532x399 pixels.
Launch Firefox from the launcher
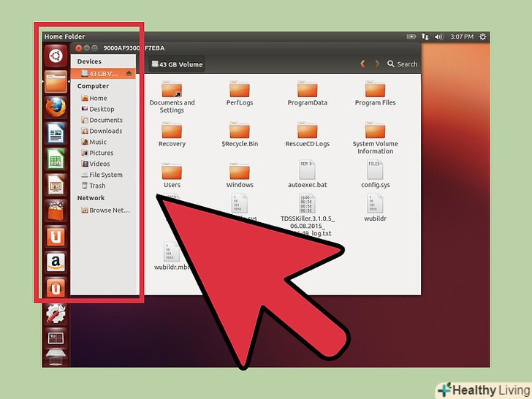tap(56, 107)
